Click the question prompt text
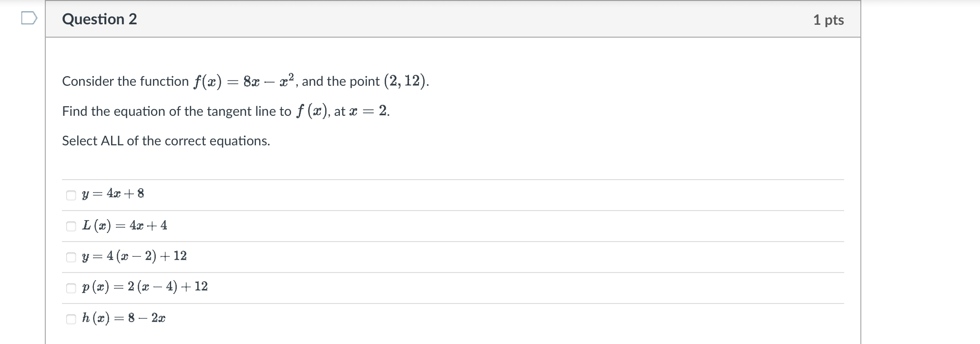 pyautogui.click(x=224, y=111)
